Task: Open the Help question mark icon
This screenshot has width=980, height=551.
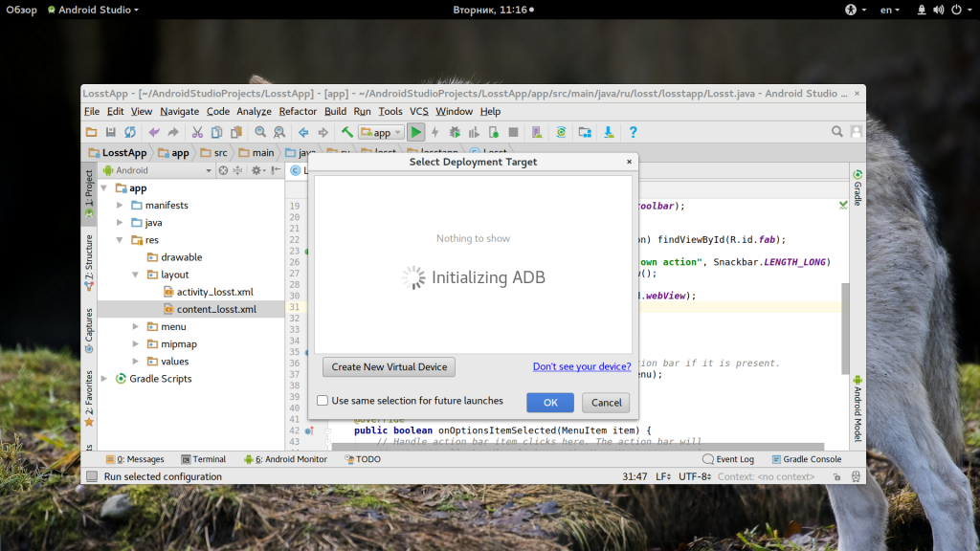Action: (633, 132)
